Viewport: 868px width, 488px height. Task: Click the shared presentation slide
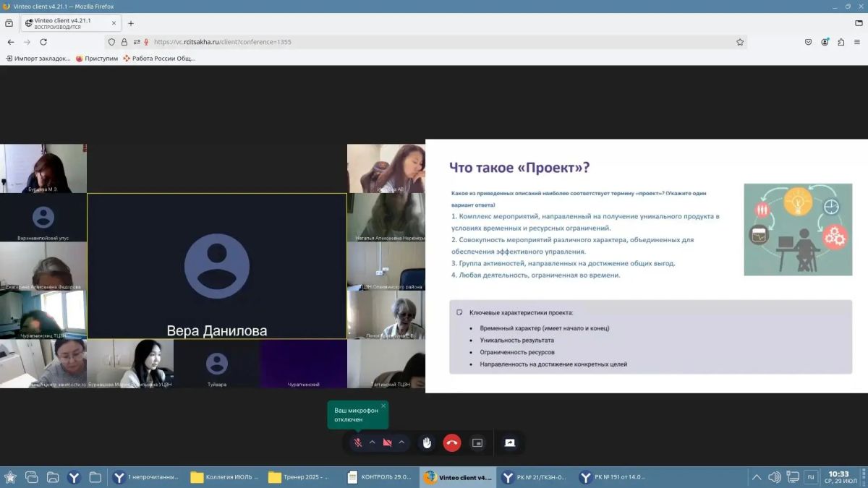(647, 266)
